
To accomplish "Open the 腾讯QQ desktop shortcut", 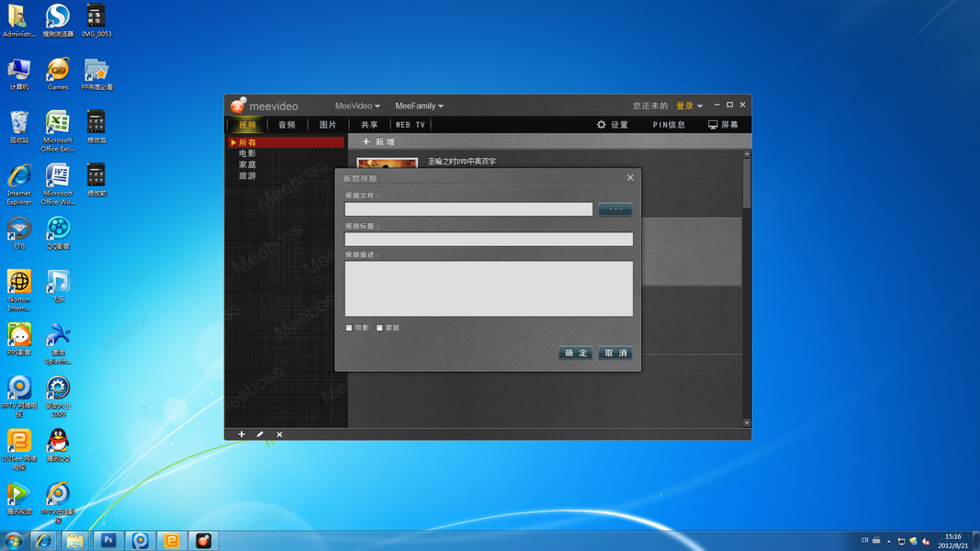I will 58,445.
